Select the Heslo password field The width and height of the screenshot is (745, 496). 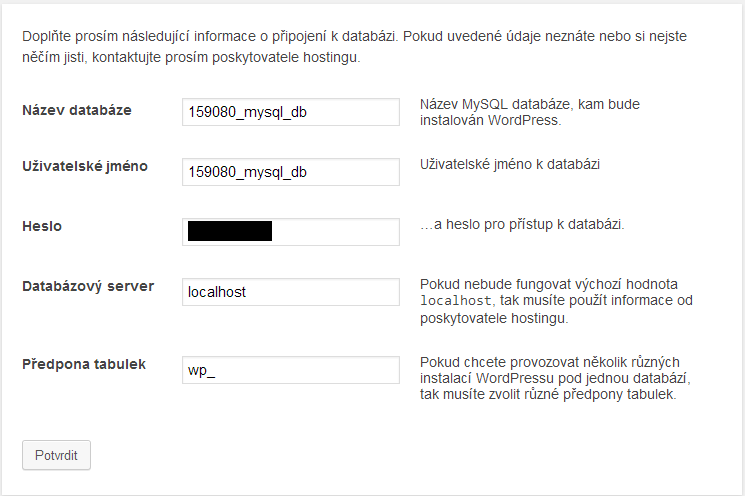pos(291,232)
